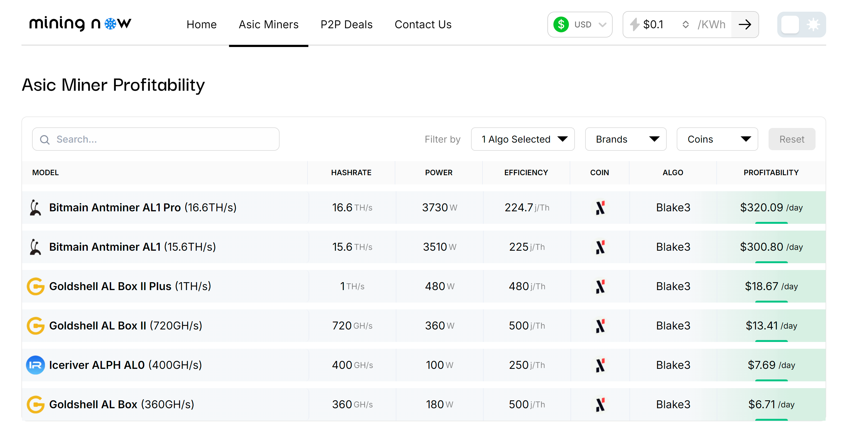Click Alephium coin icon in Antminer AL1 15.6TH/s row
Screen dimensions: 868x440
point(600,247)
